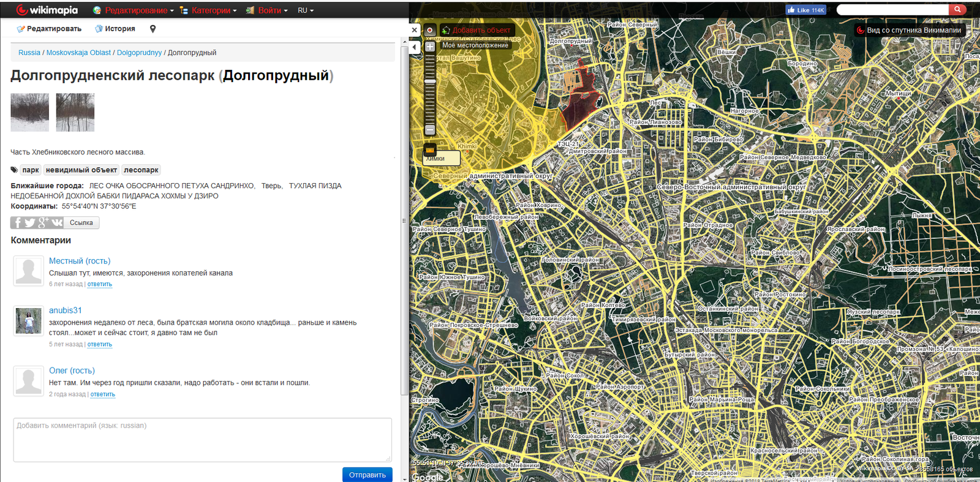Follow the Russia breadcrumb link
The image size is (980, 482).
[x=29, y=53]
